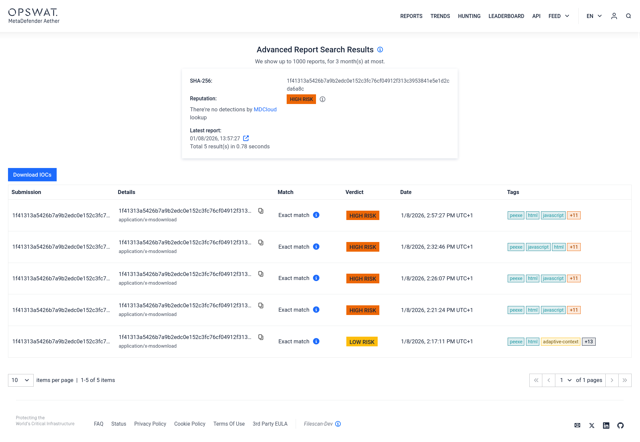
Task: Open the Privacy Policy footer link
Action: [x=150, y=424]
